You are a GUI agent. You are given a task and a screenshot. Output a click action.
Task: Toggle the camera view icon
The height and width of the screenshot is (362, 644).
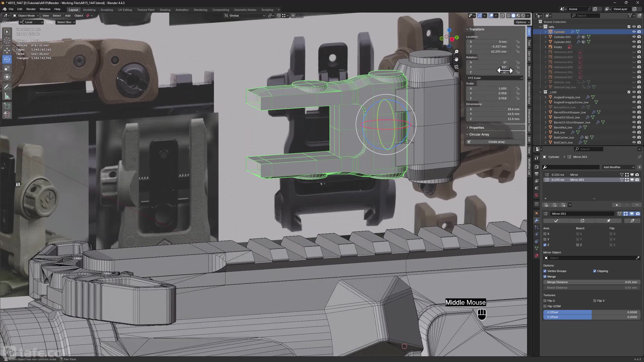(x=456, y=67)
